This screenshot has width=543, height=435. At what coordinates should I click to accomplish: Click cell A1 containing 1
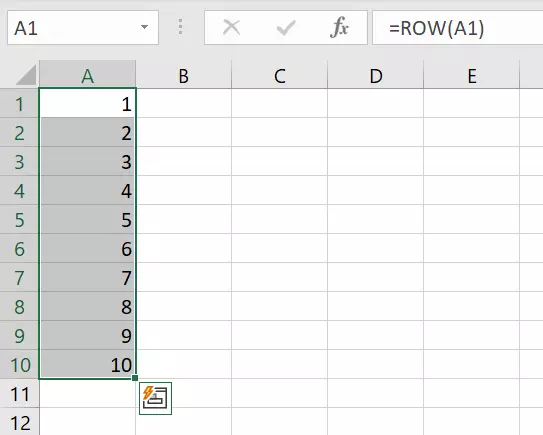[x=88, y=104]
